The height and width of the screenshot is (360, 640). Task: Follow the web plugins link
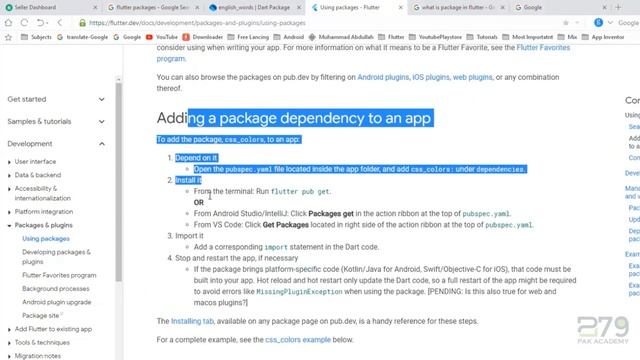472,77
